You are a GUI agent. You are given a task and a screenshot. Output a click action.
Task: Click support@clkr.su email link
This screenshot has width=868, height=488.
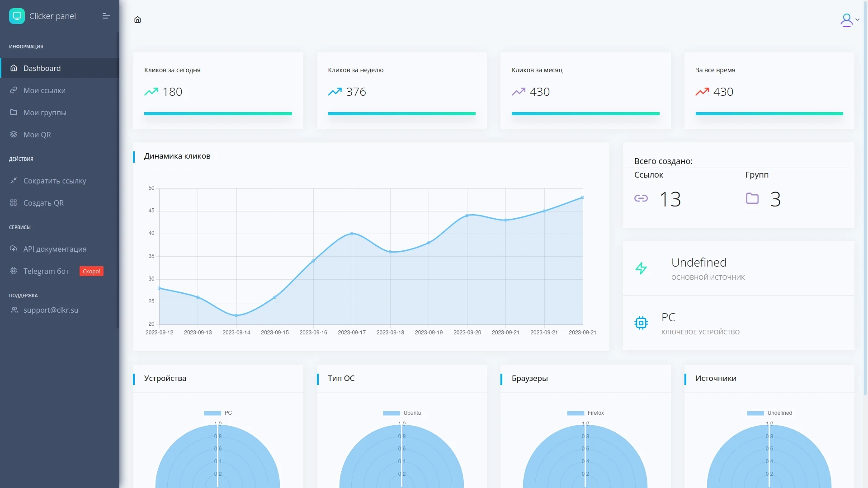pyautogui.click(x=51, y=310)
